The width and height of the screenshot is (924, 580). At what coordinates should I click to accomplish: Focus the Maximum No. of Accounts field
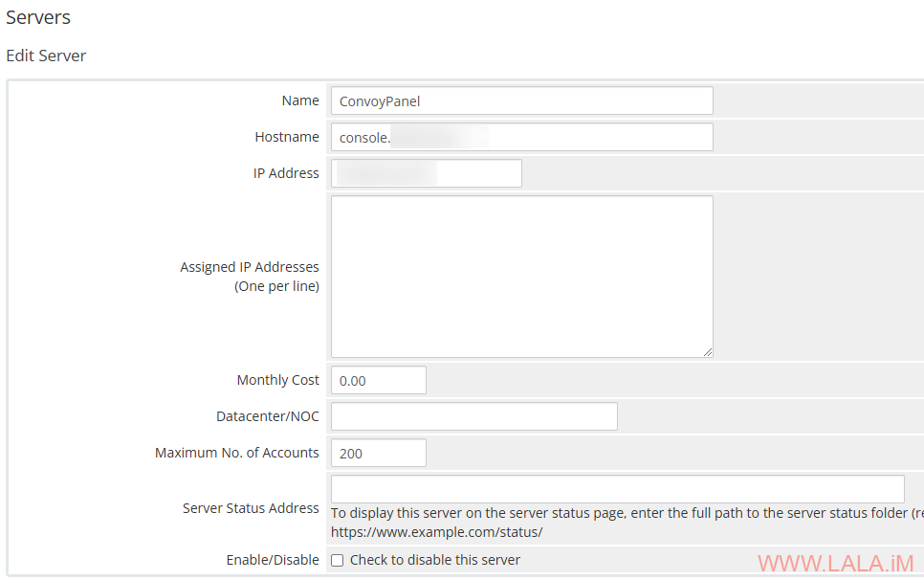[378, 453]
